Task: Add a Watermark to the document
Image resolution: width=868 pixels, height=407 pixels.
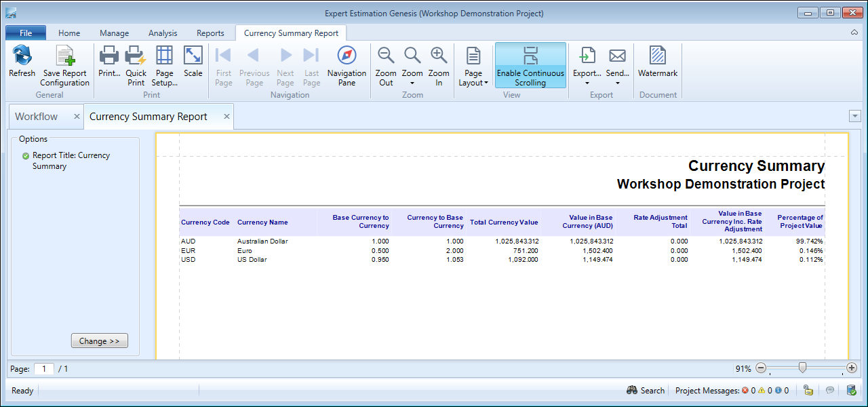Action: pyautogui.click(x=657, y=62)
